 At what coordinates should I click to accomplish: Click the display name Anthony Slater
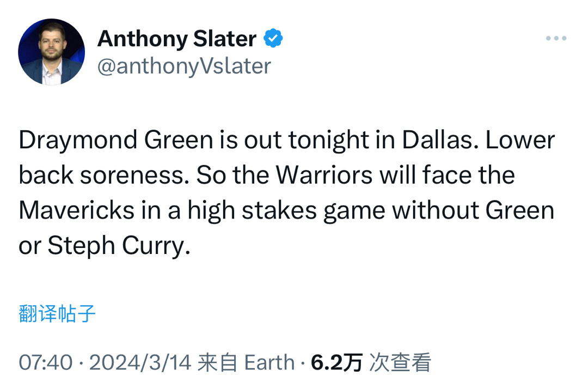176,39
